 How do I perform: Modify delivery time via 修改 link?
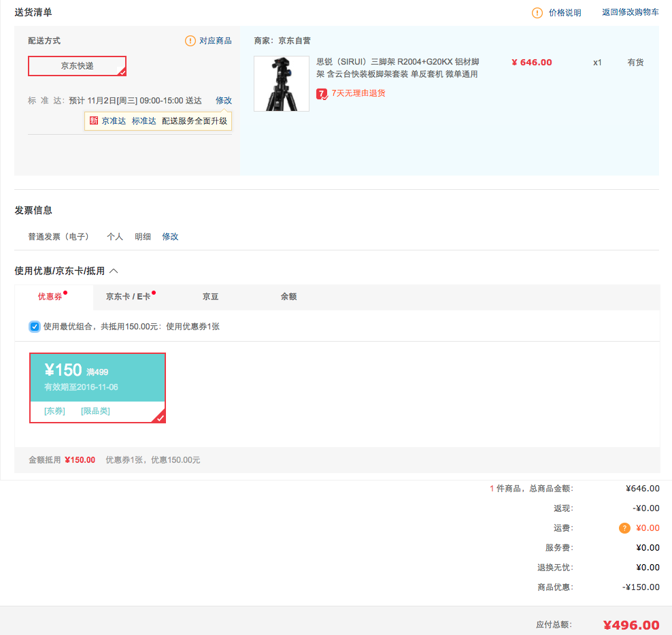pos(224,100)
